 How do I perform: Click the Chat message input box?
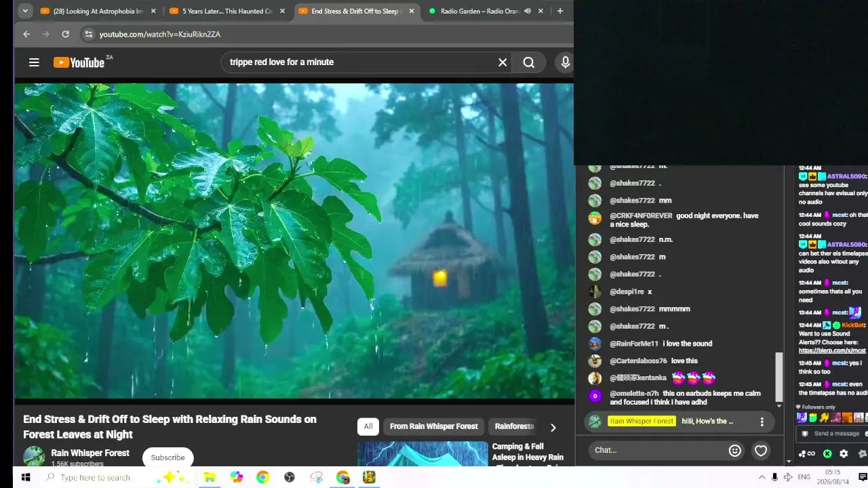coord(658,450)
